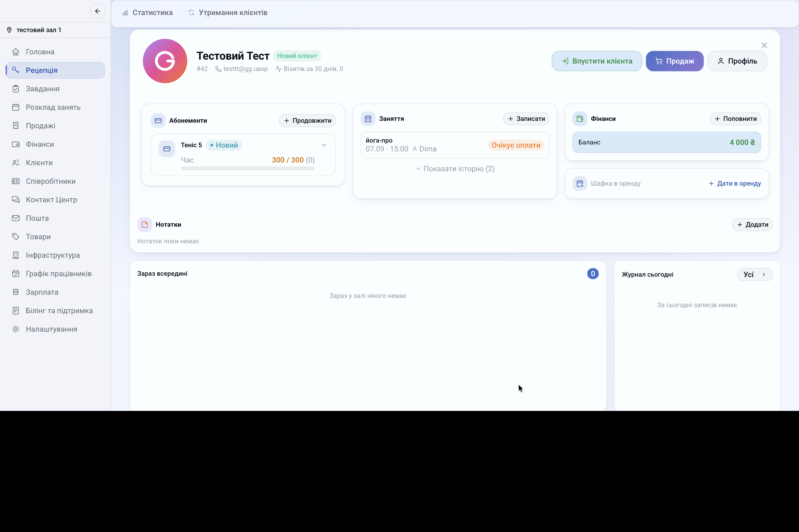Click the Завдання clipboard icon

pyautogui.click(x=16, y=89)
